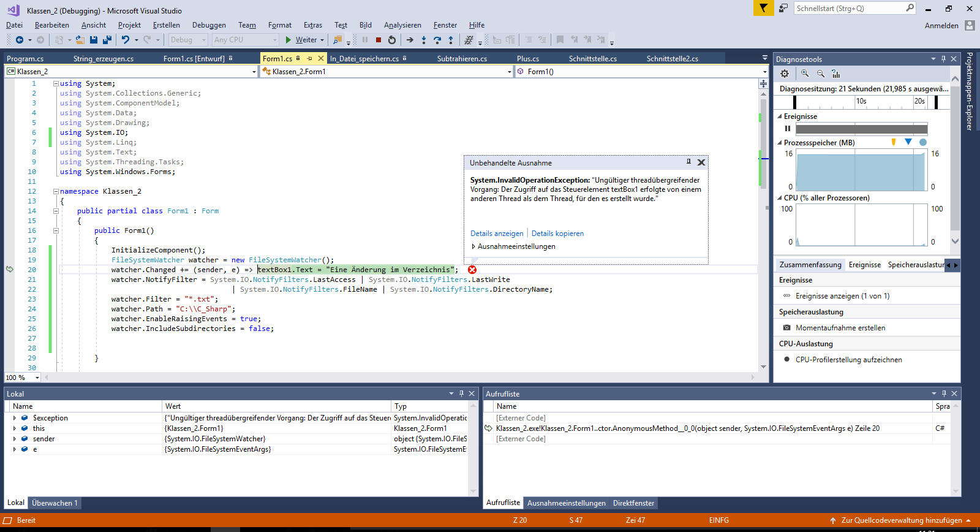The height and width of the screenshot is (532, 980).
Task: Click the account icon next to Anmelden
Action: click(970, 25)
